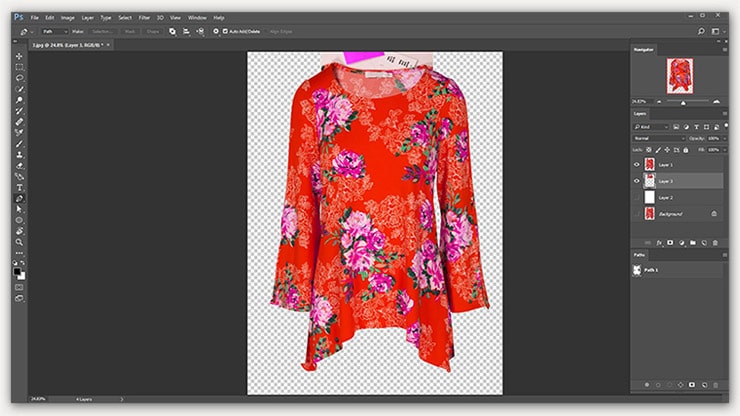Hide Layer 1 using eye icon

click(x=638, y=164)
